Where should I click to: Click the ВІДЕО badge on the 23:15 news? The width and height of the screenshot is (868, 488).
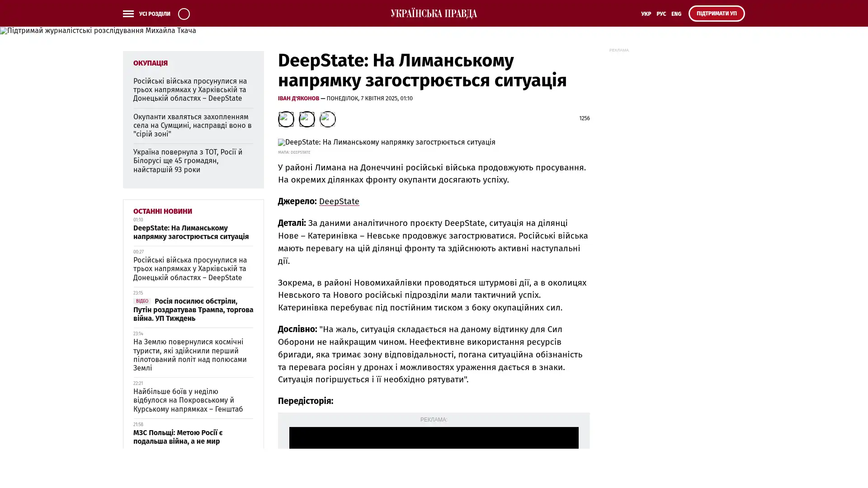point(142,301)
